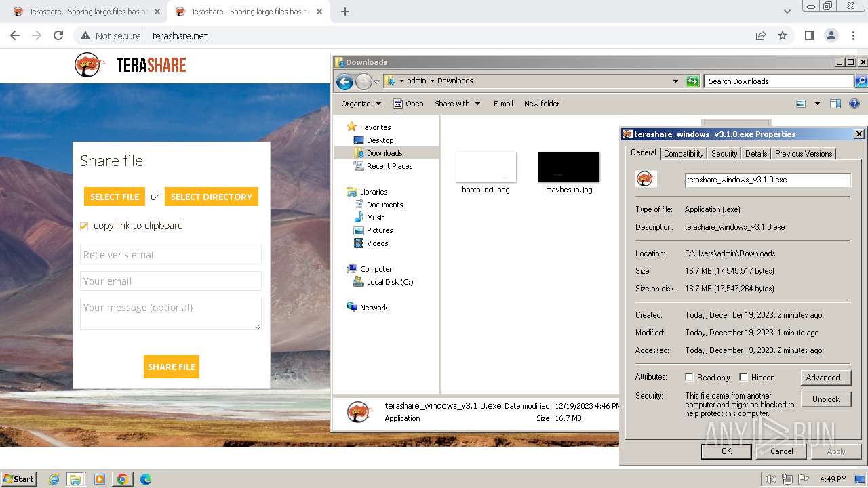Open recent pages dropdown next to Explorer arrows

(x=376, y=82)
